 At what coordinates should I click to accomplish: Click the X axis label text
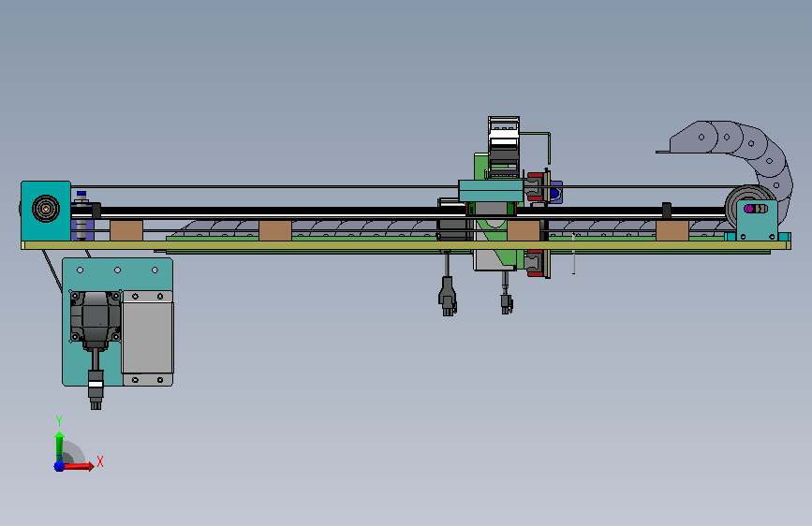pos(100,461)
